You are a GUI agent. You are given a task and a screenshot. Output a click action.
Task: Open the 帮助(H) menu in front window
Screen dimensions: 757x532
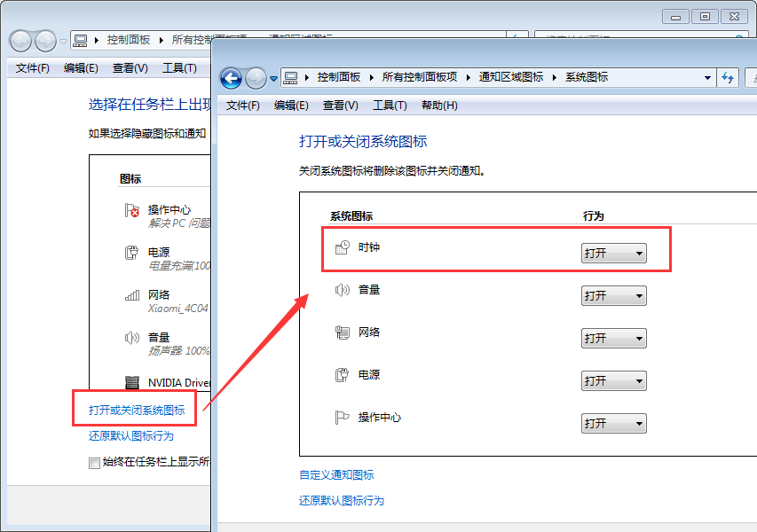point(439,106)
